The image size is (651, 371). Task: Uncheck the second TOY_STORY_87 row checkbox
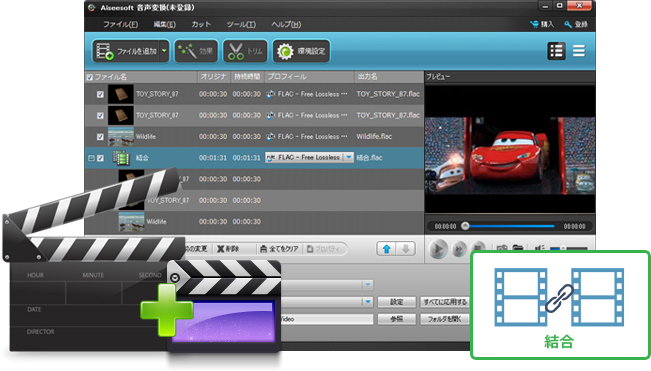[100, 115]
